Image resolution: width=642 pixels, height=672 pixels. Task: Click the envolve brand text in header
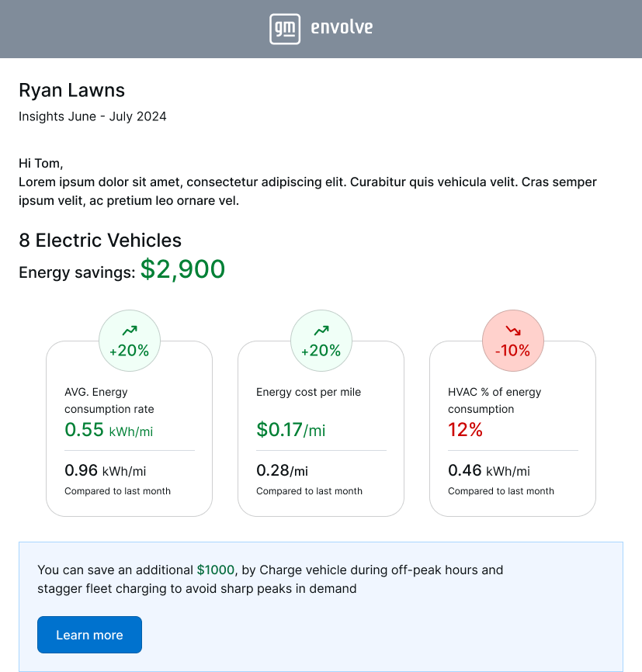tap(342, 28)
